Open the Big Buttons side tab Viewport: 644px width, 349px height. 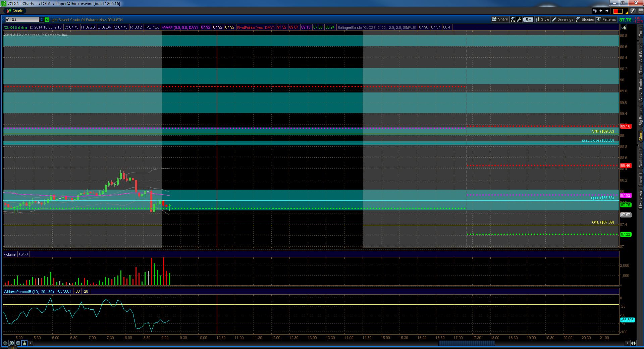(640, 116)
